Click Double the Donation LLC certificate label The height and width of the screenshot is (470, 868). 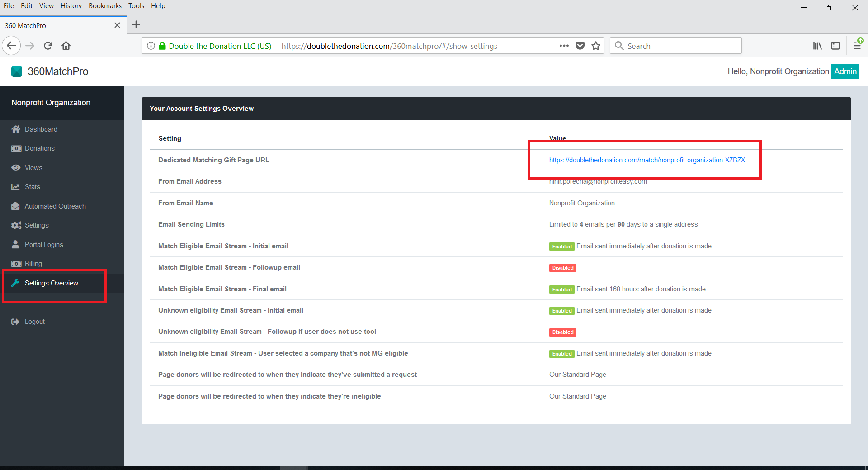point(220,46)
